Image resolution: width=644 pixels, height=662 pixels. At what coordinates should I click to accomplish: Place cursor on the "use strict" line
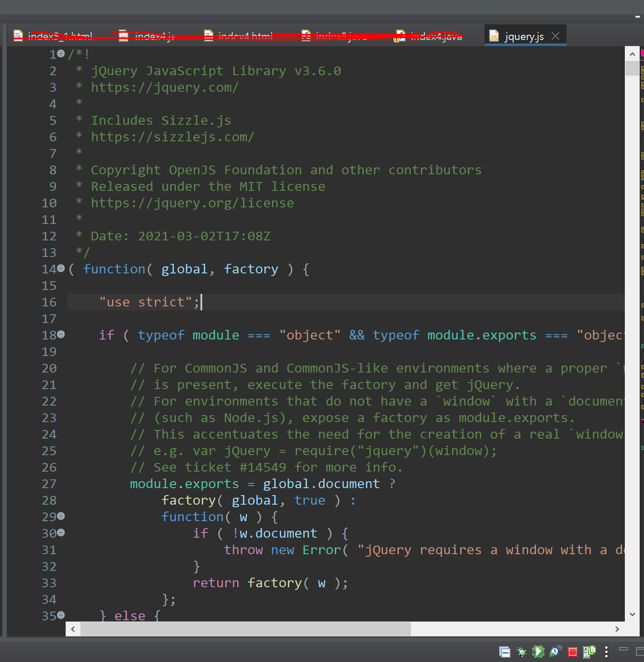pyautogui.click(x=346, y=302)
